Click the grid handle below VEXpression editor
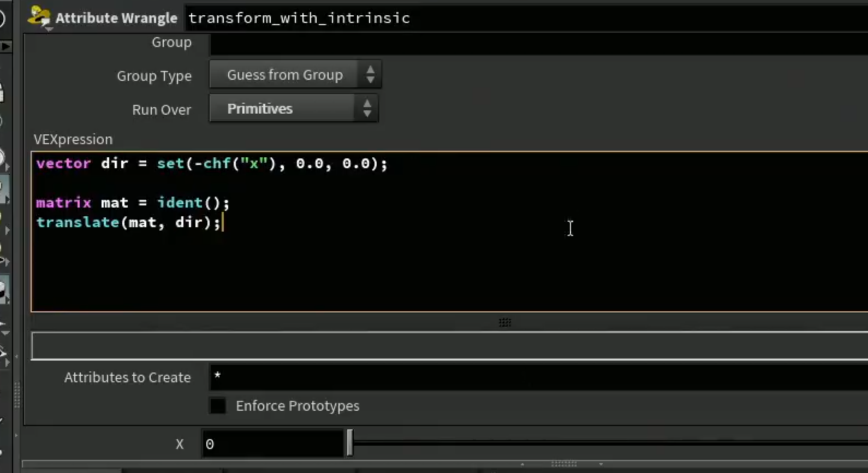Screen dimensions: 868x473 pos(505,322)
